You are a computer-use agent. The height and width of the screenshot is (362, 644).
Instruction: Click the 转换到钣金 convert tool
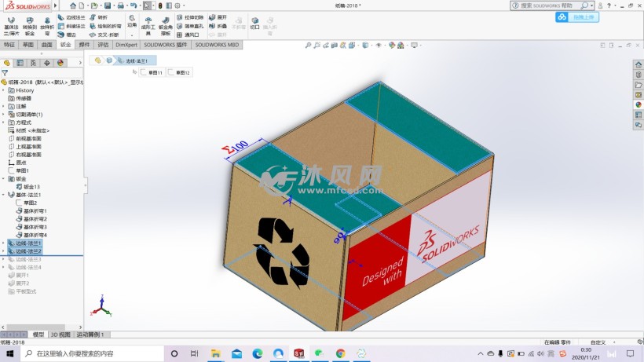point(30,26)
